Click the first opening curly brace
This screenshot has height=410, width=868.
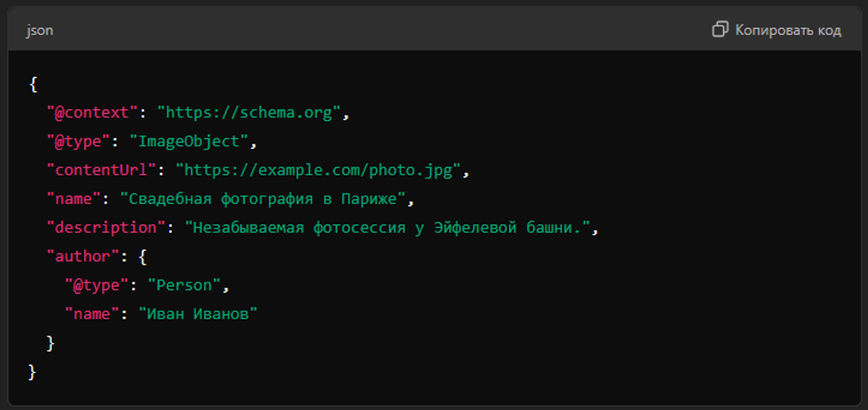[33, 84]
